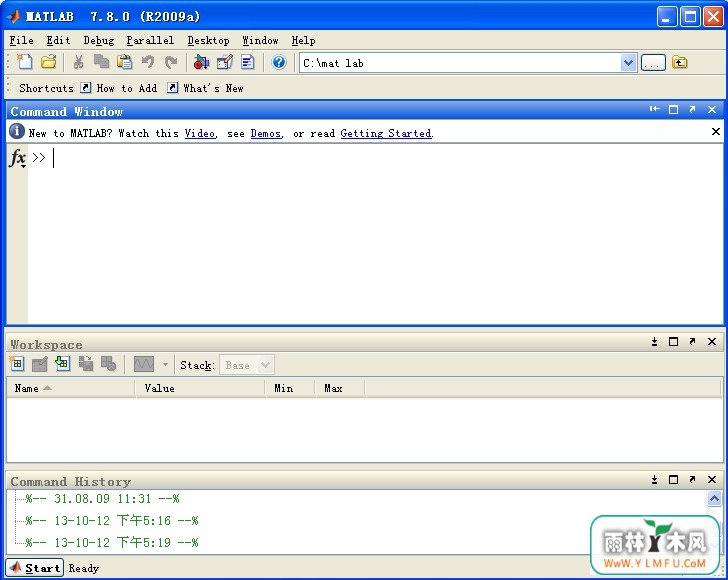Screen dimensions: 728x580
Task: Cut selection with the scissors icon
Action: (78, 62)
